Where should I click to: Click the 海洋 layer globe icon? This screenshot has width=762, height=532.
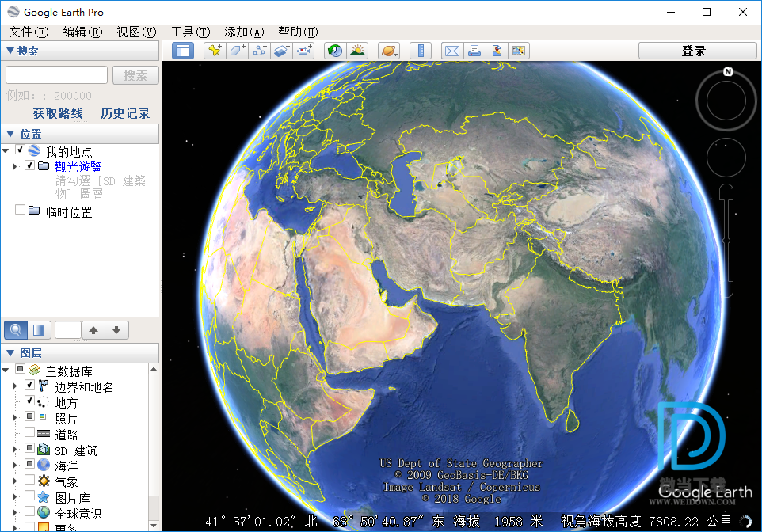click(44, 465)
